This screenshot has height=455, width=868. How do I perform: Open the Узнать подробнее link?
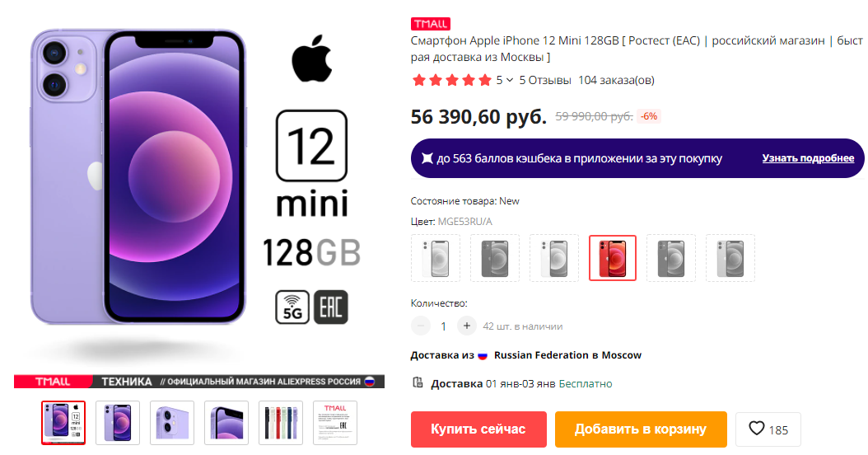pyautogui.click(x=808, y=158)
